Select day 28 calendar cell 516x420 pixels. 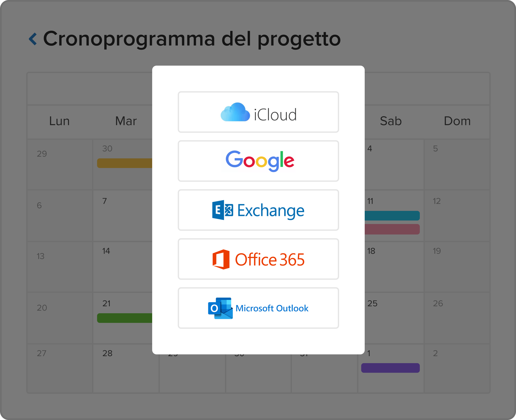point(126,368)
